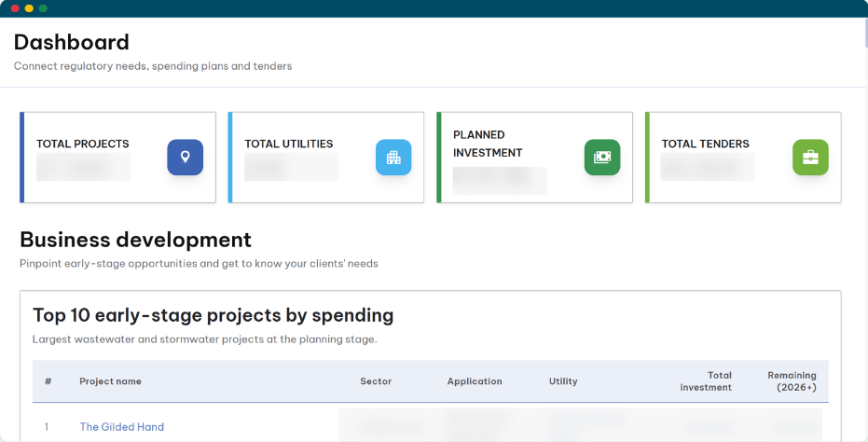
Task: Click the PLANNED INVESTMENT card label
Action: pyautogui.click(x=488, y=144)
